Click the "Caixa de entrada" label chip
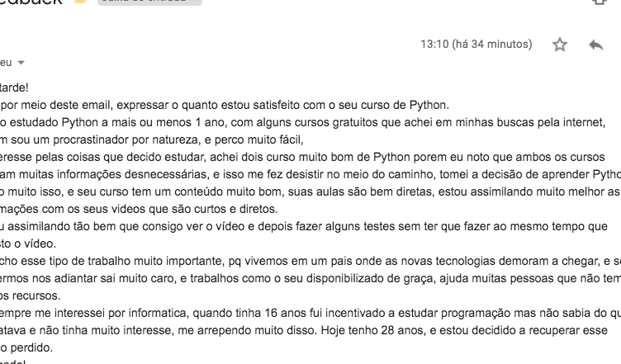621x364 pixels. [x=149, y=2]
